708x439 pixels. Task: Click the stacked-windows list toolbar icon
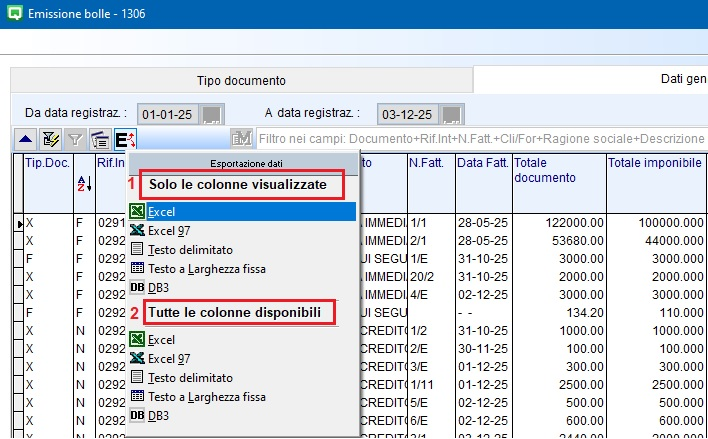[99, 139]
